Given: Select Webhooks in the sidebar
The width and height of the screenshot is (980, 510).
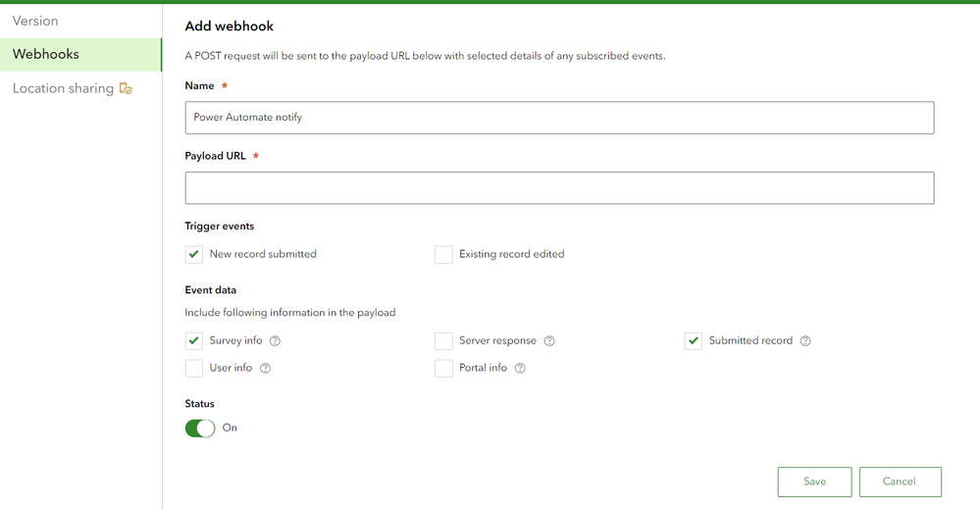Looking at the screenshot, I should click(46, 55).
